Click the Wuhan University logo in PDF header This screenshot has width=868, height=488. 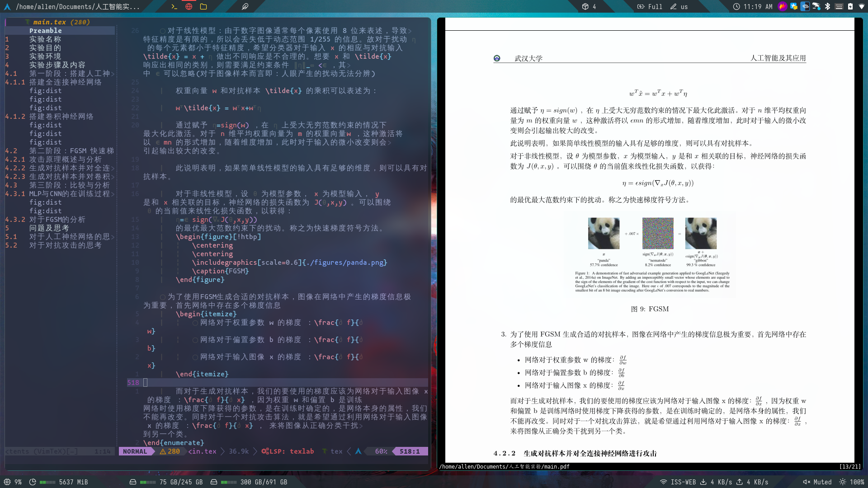497,58
